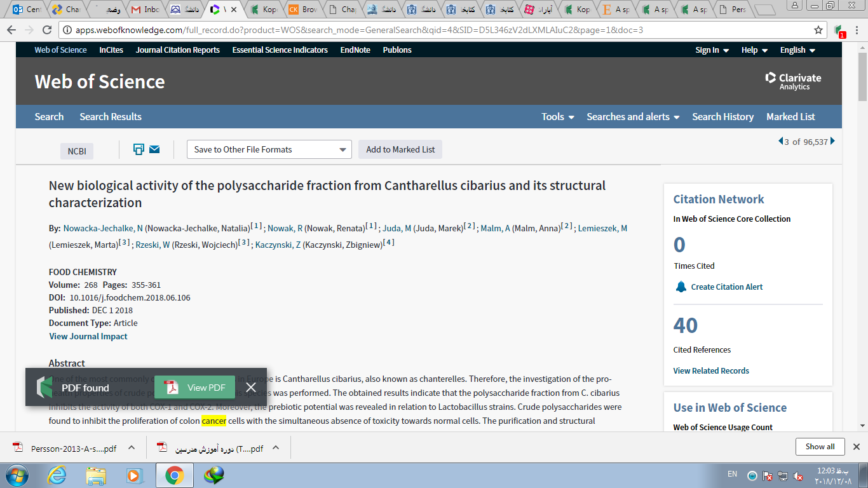Reload the page in browser
Image resolution: width=868 pixels, height=488 pixels.
(46, 30)
